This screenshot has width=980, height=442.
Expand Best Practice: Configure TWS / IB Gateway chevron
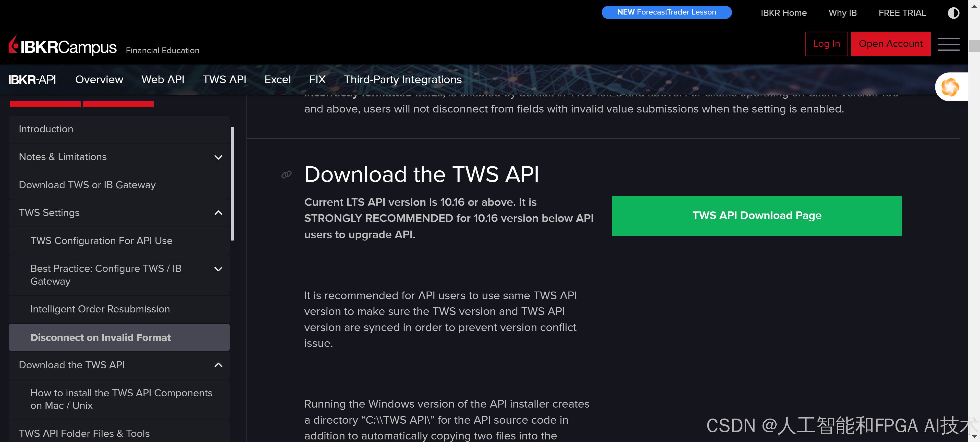pos(218,269)
